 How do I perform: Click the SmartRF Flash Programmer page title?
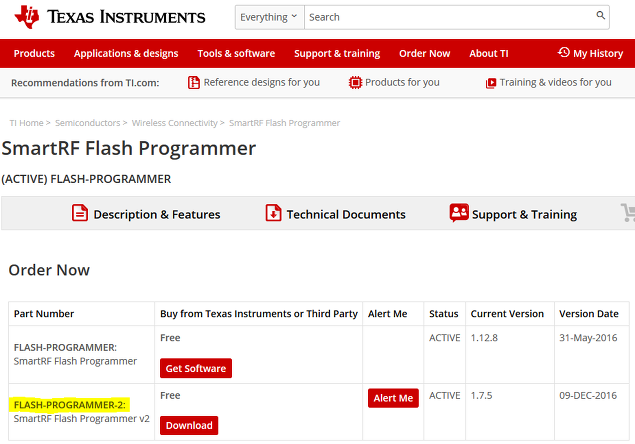(129, 149)
